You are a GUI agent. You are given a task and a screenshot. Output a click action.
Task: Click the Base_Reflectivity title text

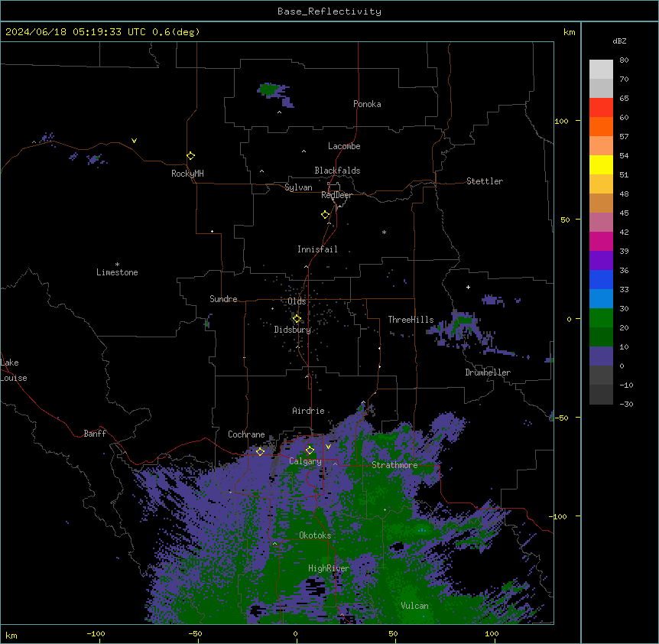[329, 11]
